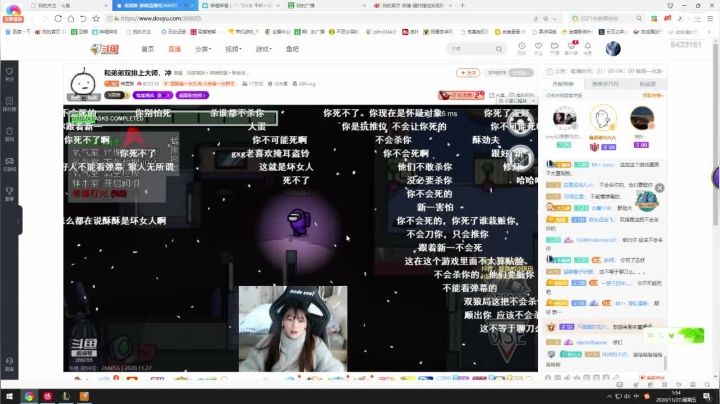Click first top-fan avatar in chat panel
Image resolution: width=720 pixels, height=404 pixels.
click(x=564, y=118)
